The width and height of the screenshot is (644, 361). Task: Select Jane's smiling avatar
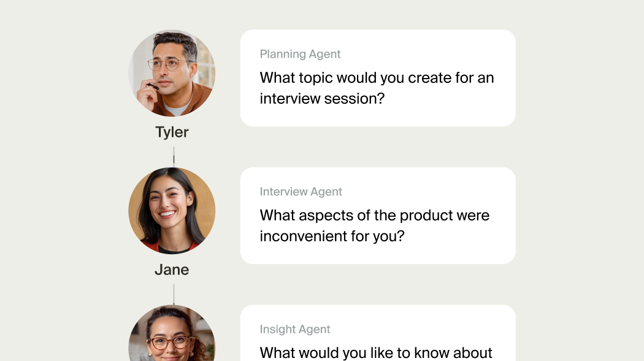[x=172, y=211]
